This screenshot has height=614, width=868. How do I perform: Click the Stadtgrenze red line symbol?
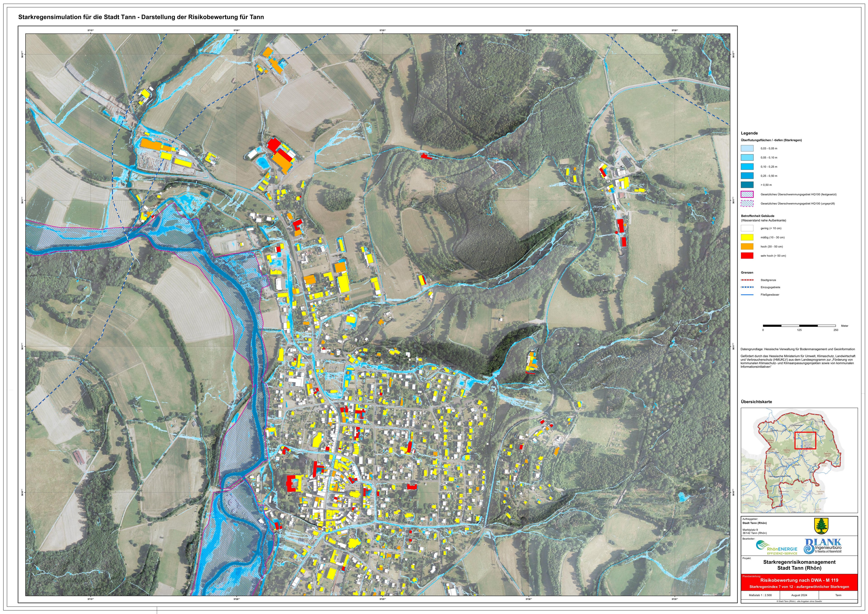(x=747, y=280)
